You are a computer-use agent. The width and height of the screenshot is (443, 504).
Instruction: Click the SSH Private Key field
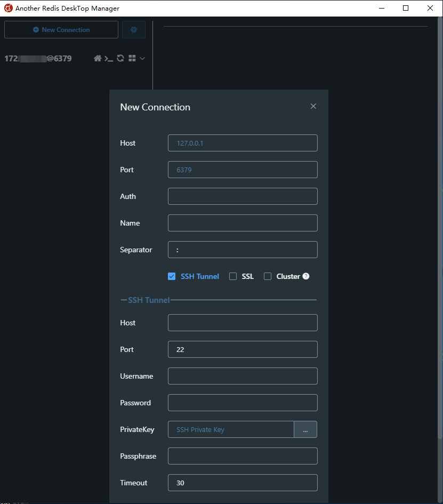click(231, 429)
